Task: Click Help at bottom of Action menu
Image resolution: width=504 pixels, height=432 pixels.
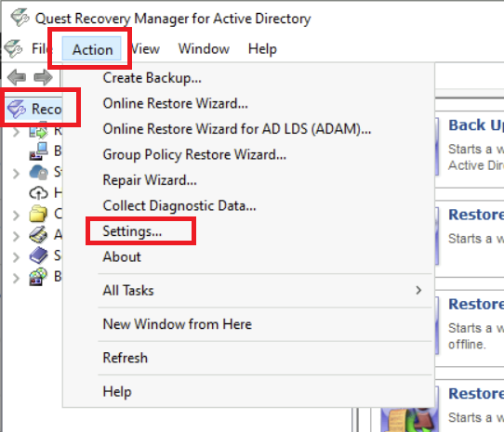Action: click(248, 391)
